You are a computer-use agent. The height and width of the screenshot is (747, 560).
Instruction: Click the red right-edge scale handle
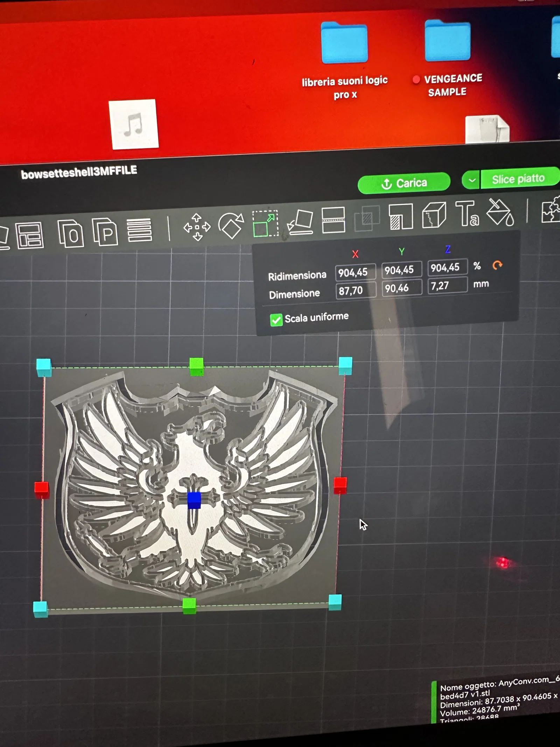coord(340,485)
